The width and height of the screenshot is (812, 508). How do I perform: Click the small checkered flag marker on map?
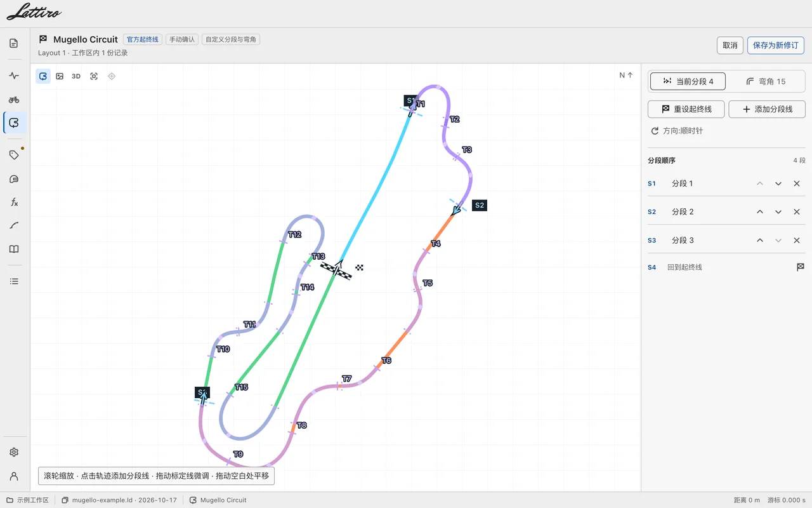tap(360, 268)
